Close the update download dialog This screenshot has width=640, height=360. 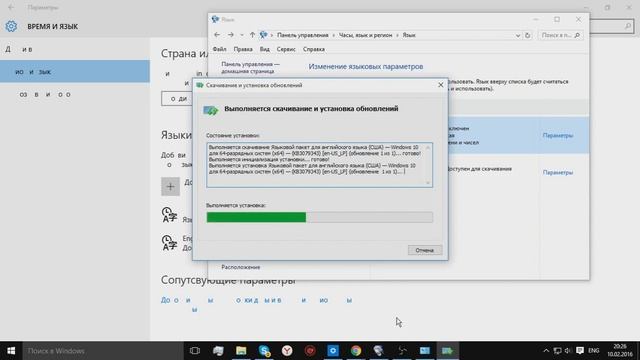[x=440, y=85]
